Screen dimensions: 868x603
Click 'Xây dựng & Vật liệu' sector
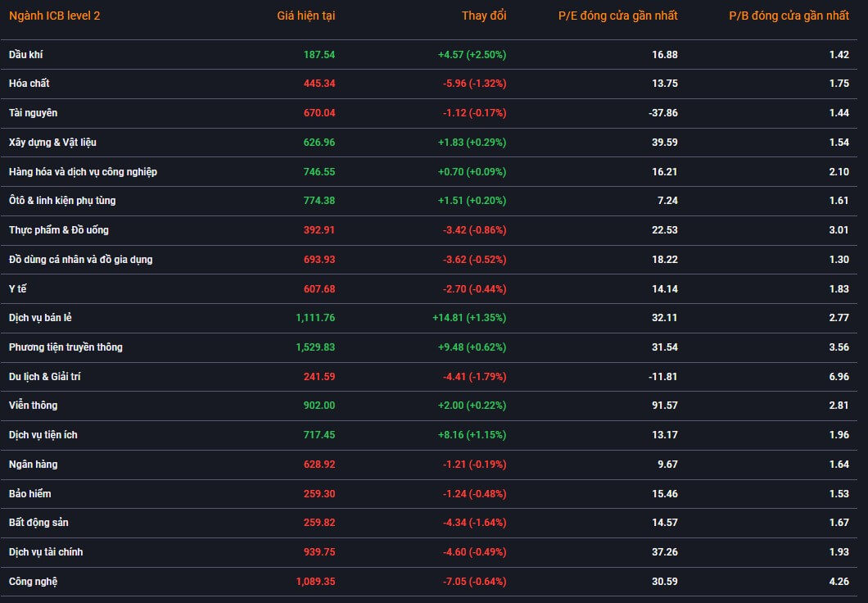52,143
